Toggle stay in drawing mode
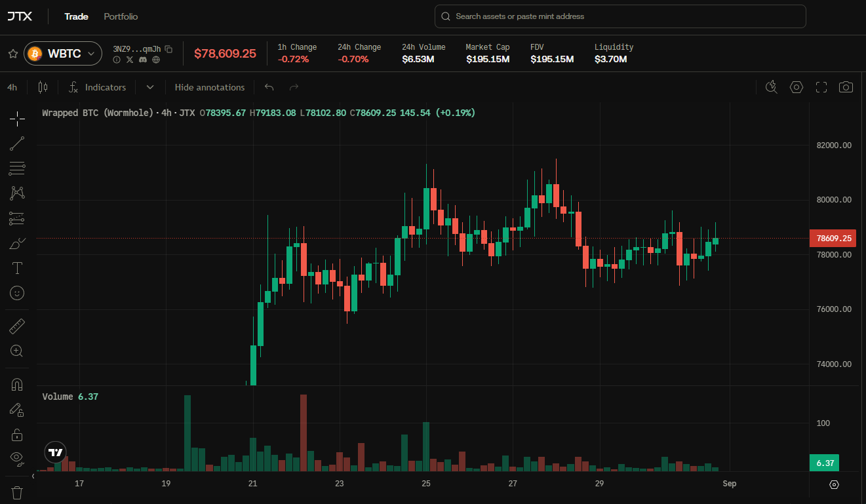This screenshot has width=866, height=504. tap(17, 410)
